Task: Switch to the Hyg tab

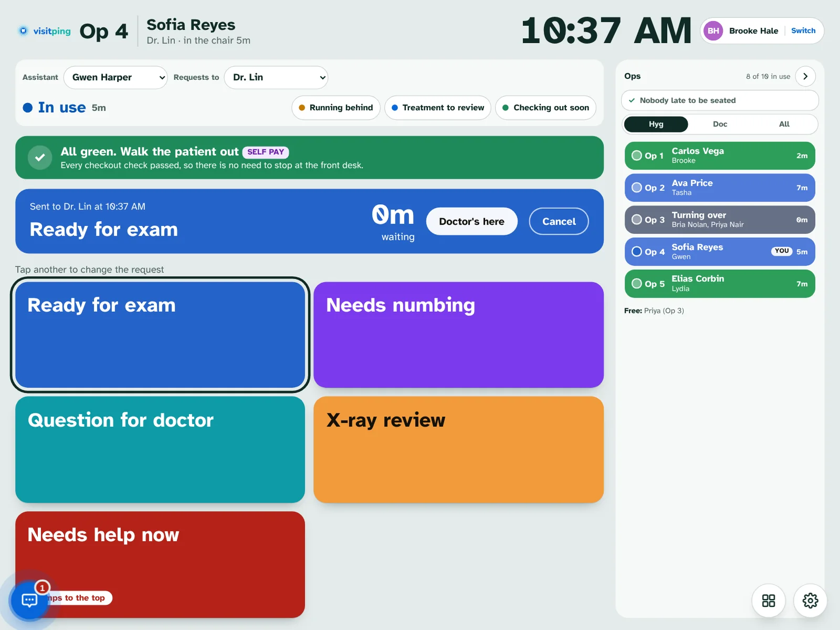Action: point(656,124)
